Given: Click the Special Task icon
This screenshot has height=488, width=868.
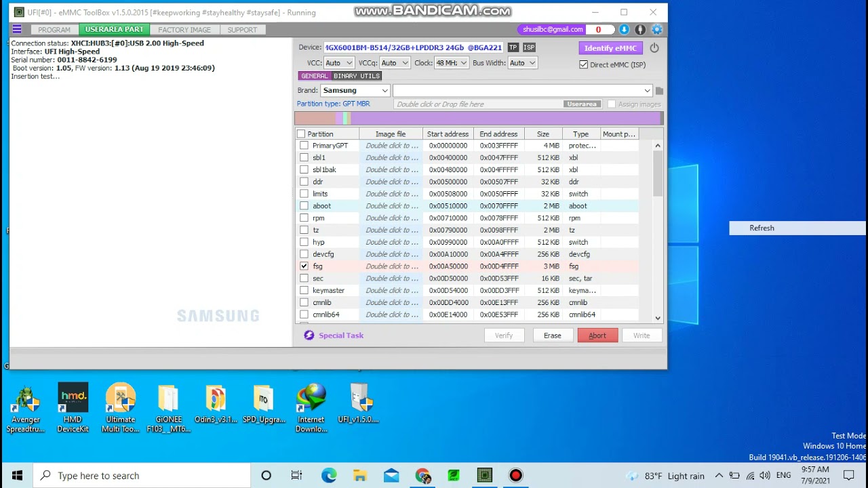Looking at the screenshot, I should [x=309, y=335].
